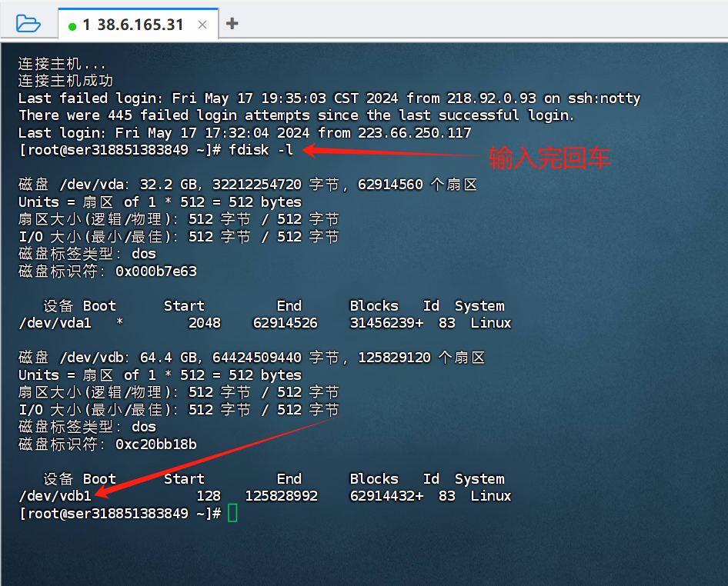728x586 pixels.
Task: Click the green connection status dot
Action: pos(72,25)
